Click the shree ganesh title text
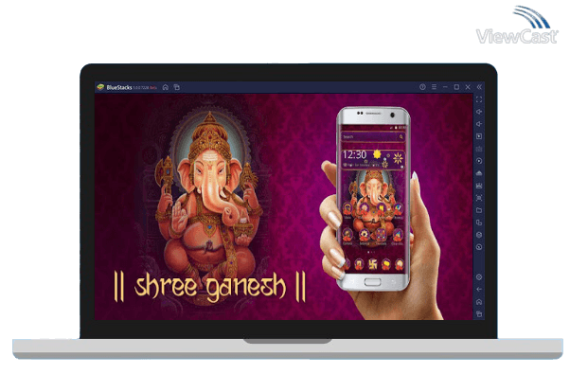The image size is (570, 392). (210, 287)
